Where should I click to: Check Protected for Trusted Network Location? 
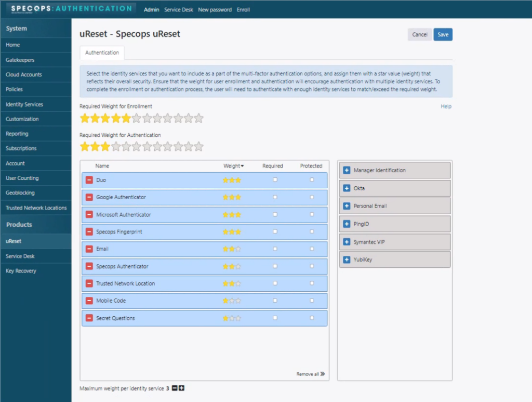click(312, 283)
